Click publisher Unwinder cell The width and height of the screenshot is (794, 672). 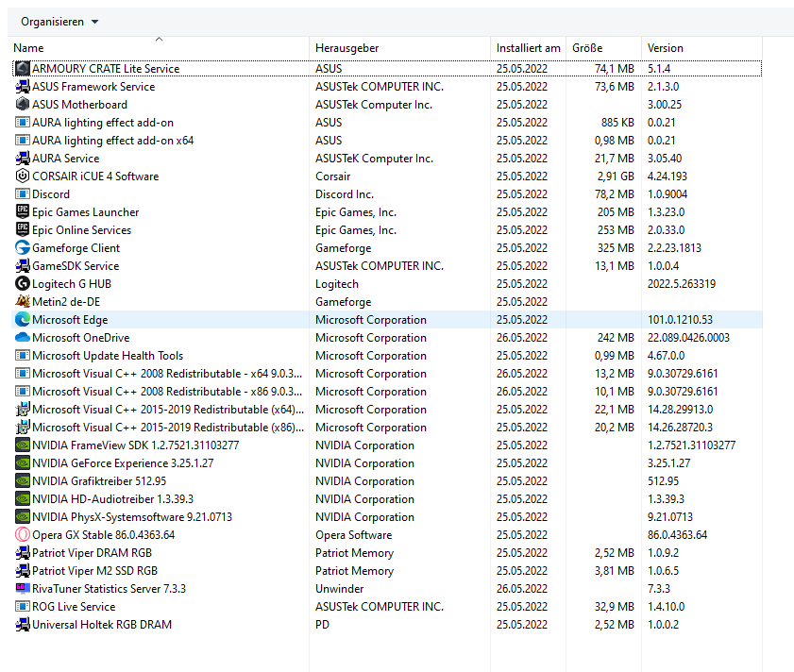point(339,588)
